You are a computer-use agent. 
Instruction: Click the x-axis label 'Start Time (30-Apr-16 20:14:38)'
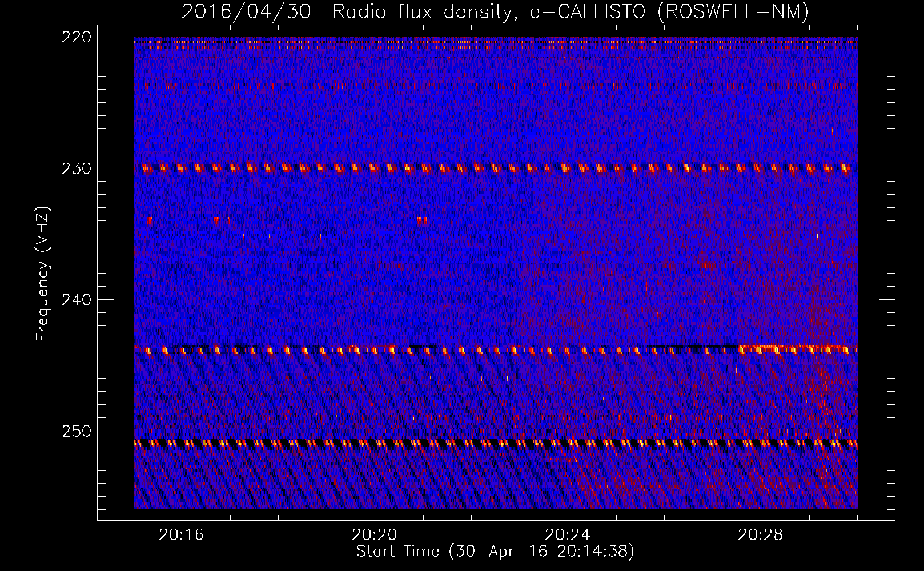click(495, 552)
